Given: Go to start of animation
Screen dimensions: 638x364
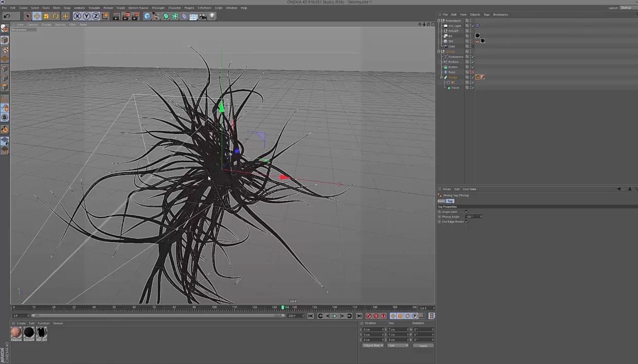Looking at the screenshot, I should coord(311,316).
